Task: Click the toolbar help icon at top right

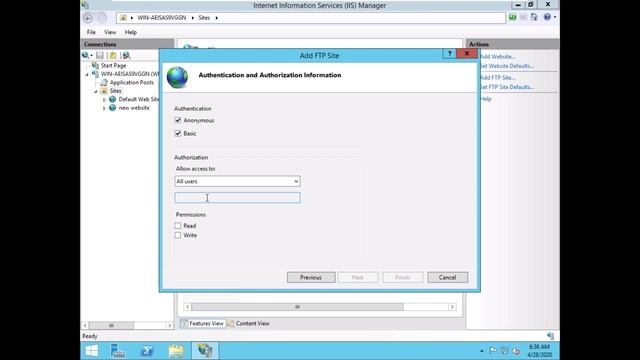Action: point(547,17)
